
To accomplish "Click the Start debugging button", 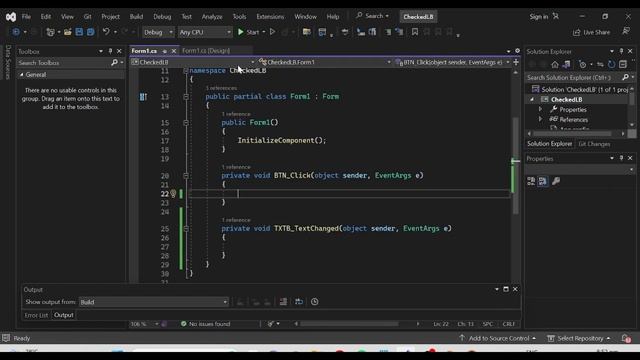I will pyautogui.click(x=249, y=32).
